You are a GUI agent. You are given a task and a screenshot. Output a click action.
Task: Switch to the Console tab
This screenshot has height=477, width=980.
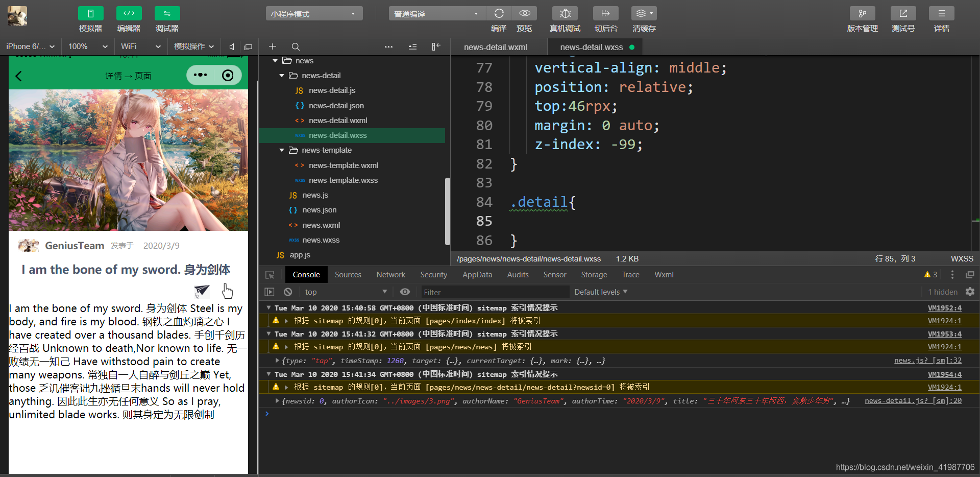[306, 275]
